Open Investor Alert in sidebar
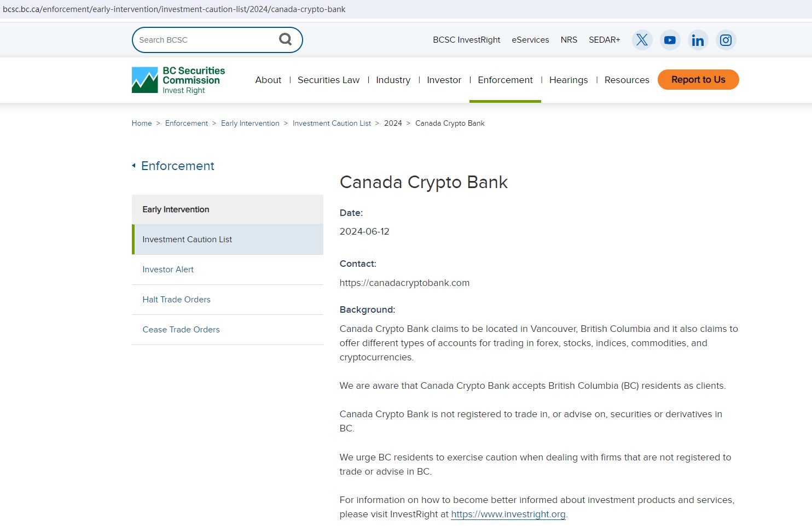 (228, 270)
